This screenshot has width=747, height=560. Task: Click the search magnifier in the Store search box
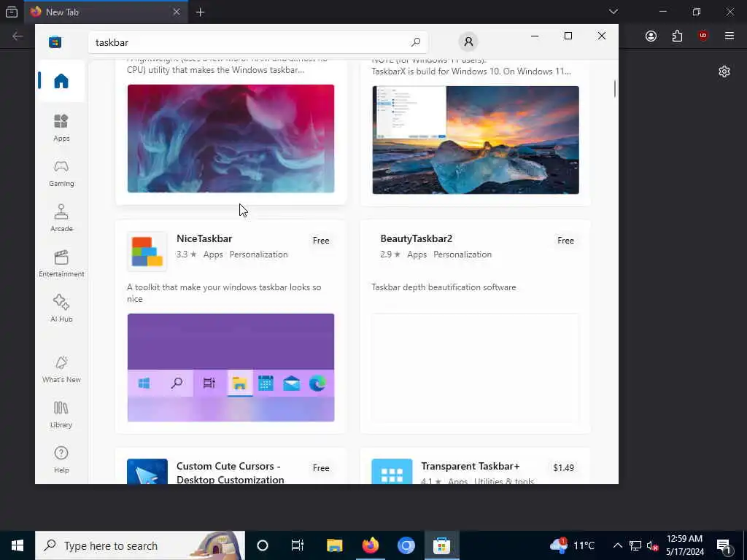click(415, 42)
